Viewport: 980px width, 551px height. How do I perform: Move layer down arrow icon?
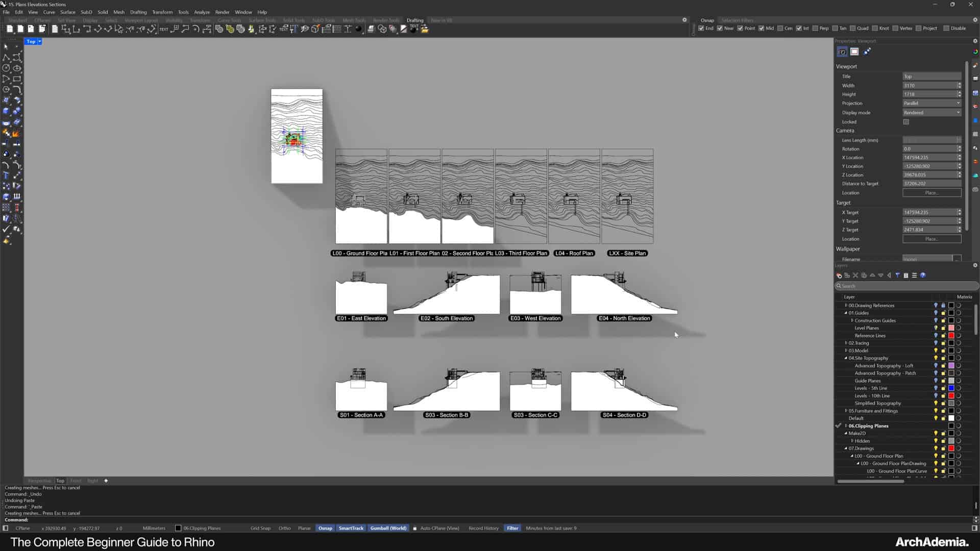click(x=880, y=275)
